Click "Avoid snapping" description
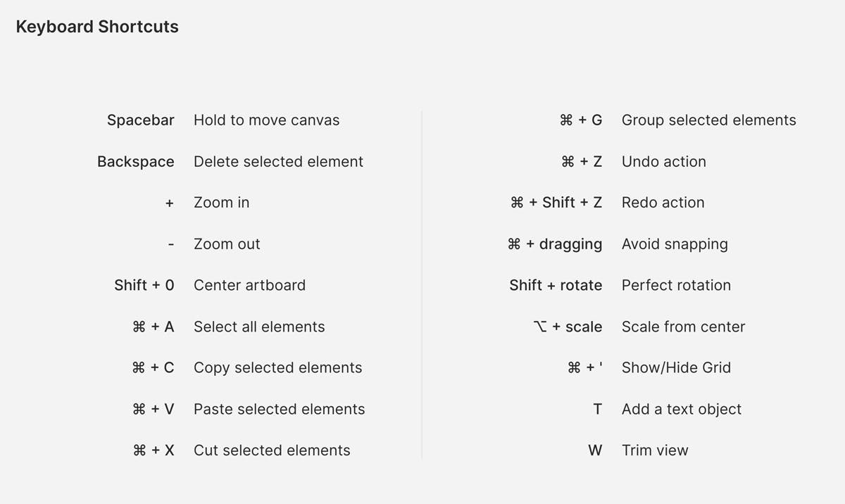This screenshot has height=504, width=845. (x=675, y=244)
